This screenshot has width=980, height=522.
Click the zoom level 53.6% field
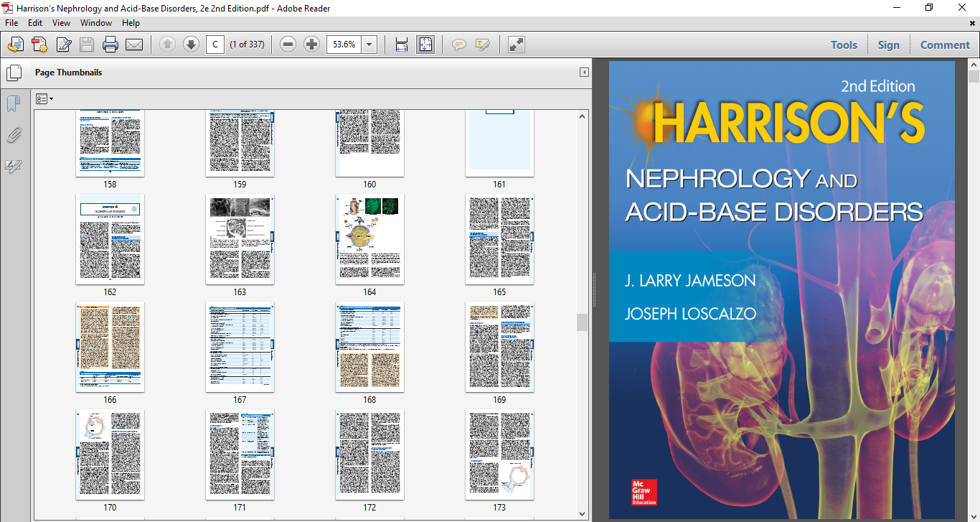click(344, 45)
